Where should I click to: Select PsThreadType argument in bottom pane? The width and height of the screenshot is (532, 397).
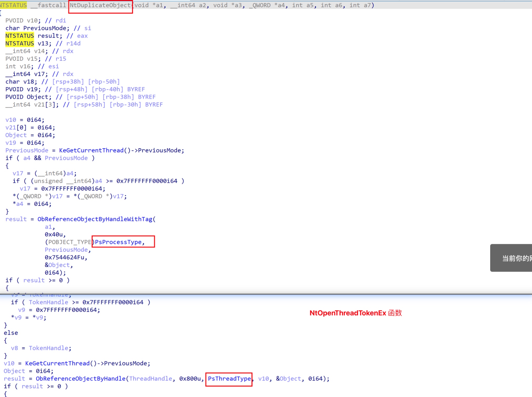(x=229, y=379)
